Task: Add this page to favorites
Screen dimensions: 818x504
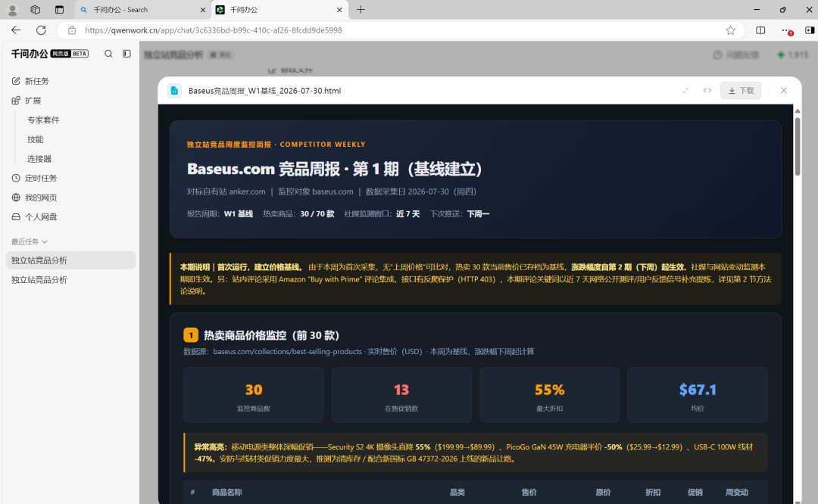Action: coord(730,30)
